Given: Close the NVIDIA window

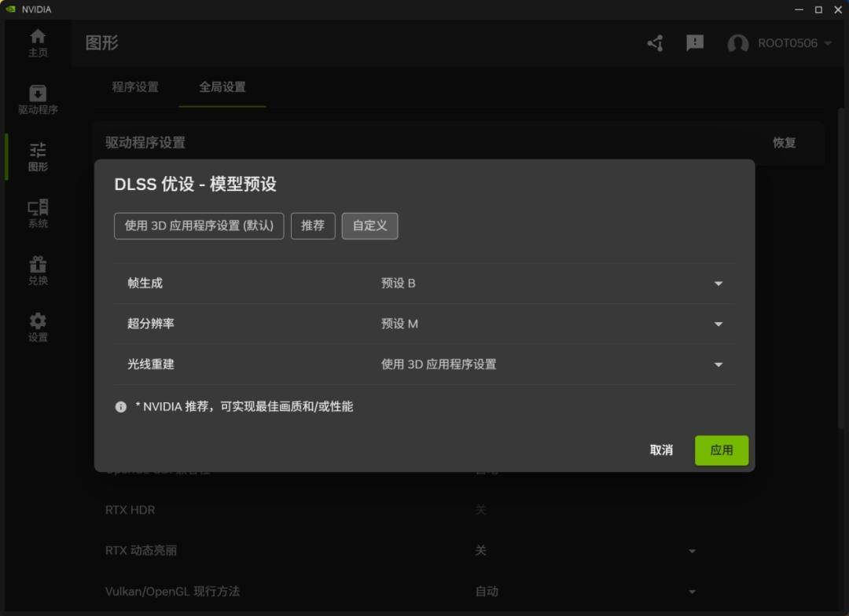Looking at the screenshot, I should click(x=838, y=9).
